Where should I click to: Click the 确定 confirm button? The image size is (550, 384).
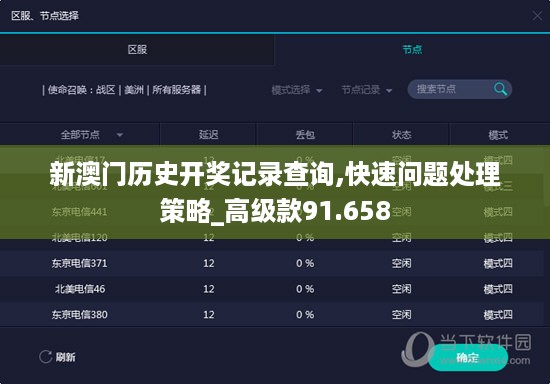468,357
